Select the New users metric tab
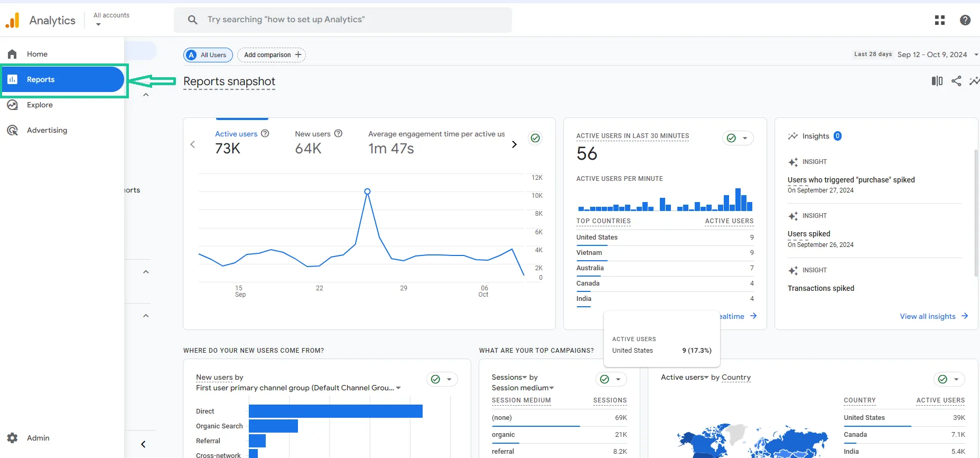 point(319,142)
